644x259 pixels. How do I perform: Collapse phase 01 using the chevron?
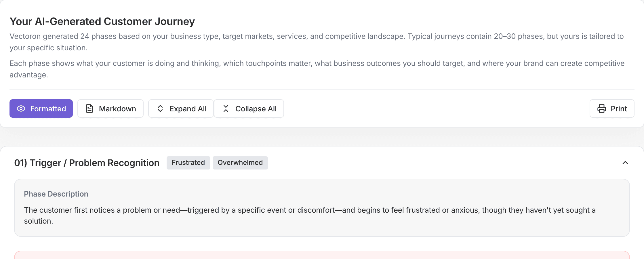[x=625, y=163]
